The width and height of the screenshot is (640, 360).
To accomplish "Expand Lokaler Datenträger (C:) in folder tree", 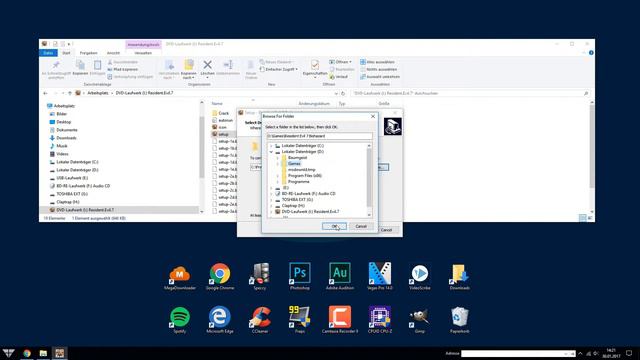I will coord(271,146).
